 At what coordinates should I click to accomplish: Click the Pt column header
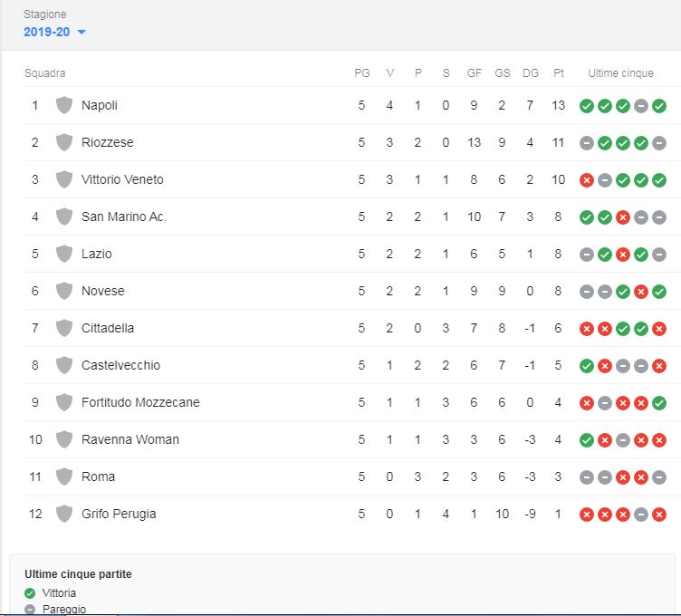pyautogui.click(x=559, y=73)
